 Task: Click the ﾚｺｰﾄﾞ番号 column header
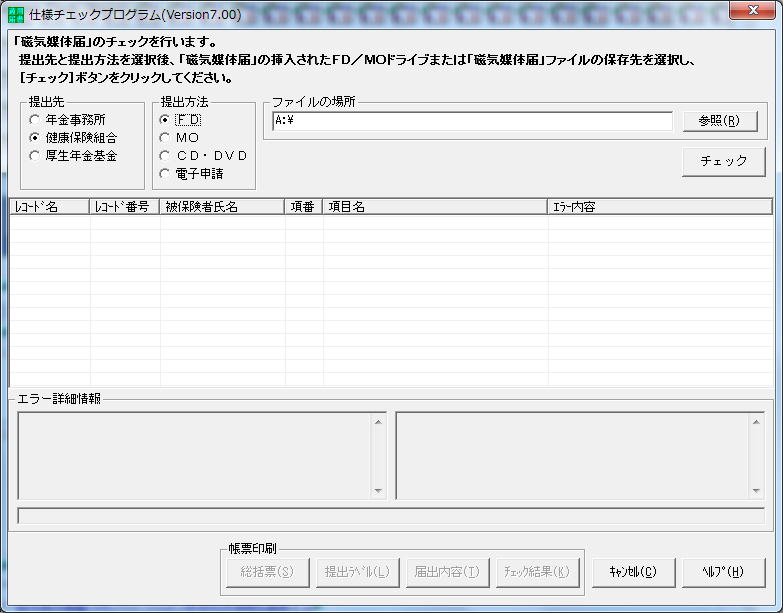[x=124, y=207]
